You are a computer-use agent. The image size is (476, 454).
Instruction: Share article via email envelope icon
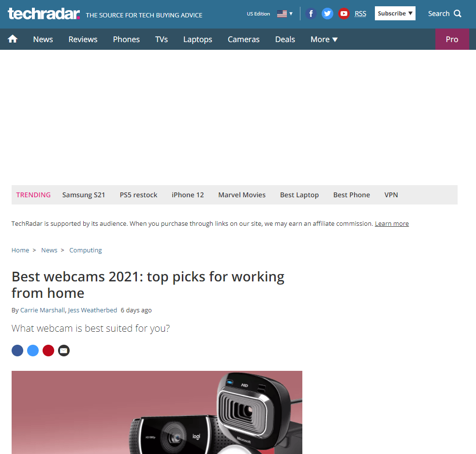coord(64,351)
